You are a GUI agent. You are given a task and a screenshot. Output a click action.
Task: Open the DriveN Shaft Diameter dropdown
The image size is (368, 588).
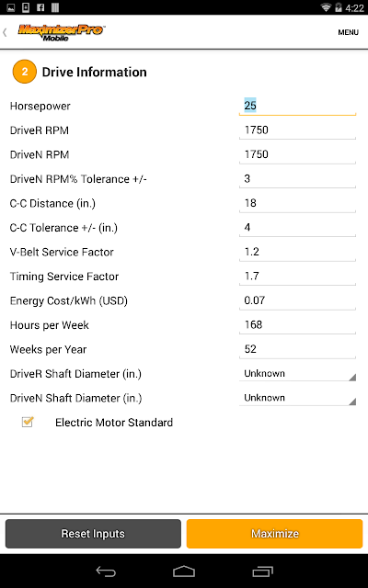(297, 398)
